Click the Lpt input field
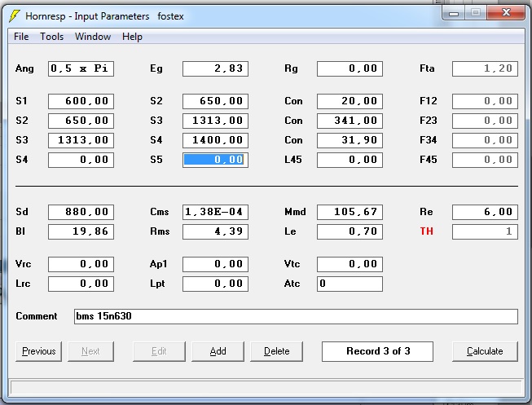Viewport: 532px width, 405px height. (215, 284)
